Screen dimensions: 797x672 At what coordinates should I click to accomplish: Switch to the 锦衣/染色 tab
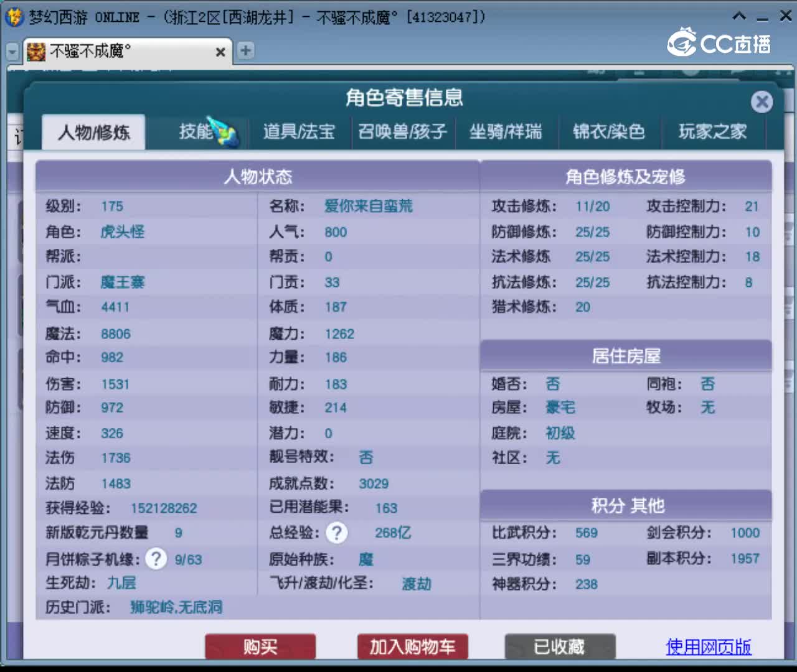609,131
